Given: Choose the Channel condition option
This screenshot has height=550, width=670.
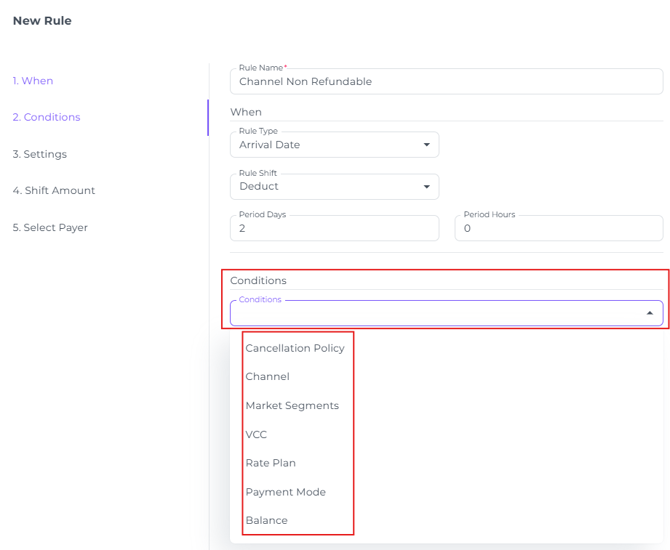Looking at the screenshot, I should pos(267,377).
